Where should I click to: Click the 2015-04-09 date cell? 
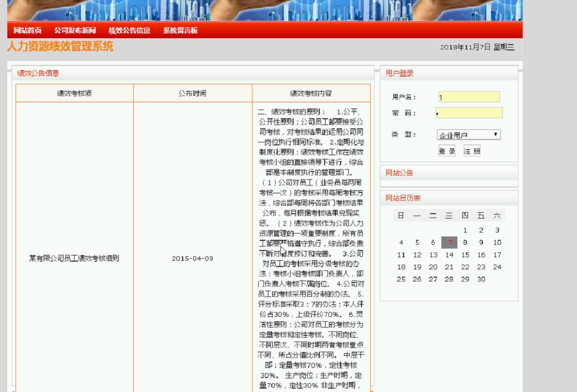[192, 258]
